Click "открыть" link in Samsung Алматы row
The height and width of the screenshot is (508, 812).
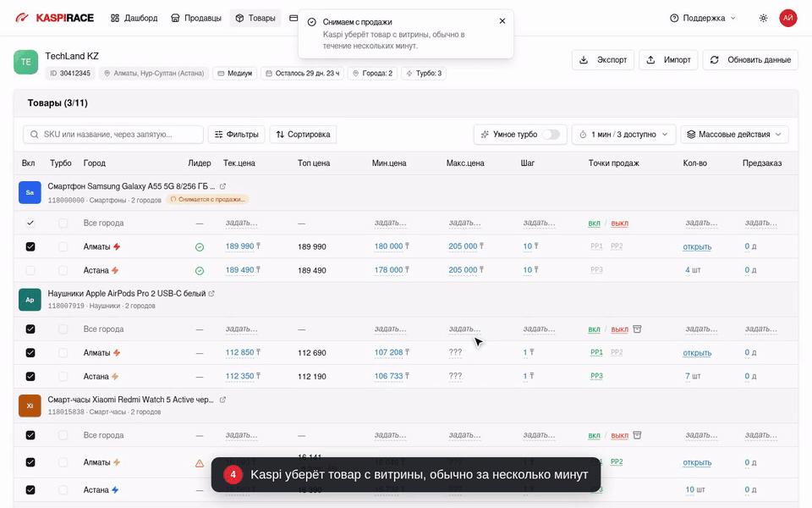coord(697,247)
